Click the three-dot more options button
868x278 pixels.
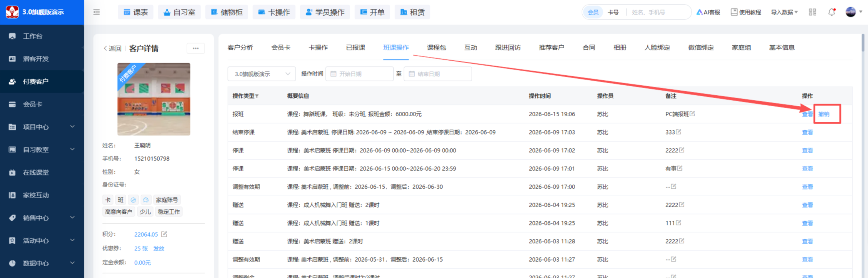pos(196,48)
